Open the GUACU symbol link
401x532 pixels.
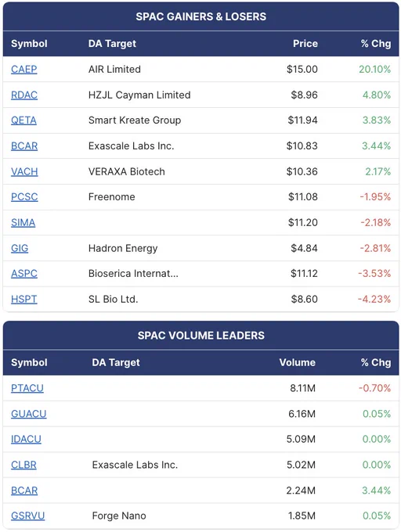point(28,414)
